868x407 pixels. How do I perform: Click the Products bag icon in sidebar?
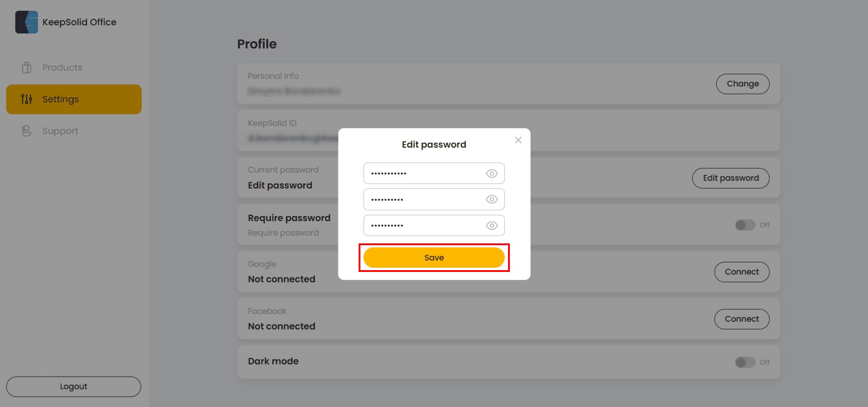coord(27,68)
